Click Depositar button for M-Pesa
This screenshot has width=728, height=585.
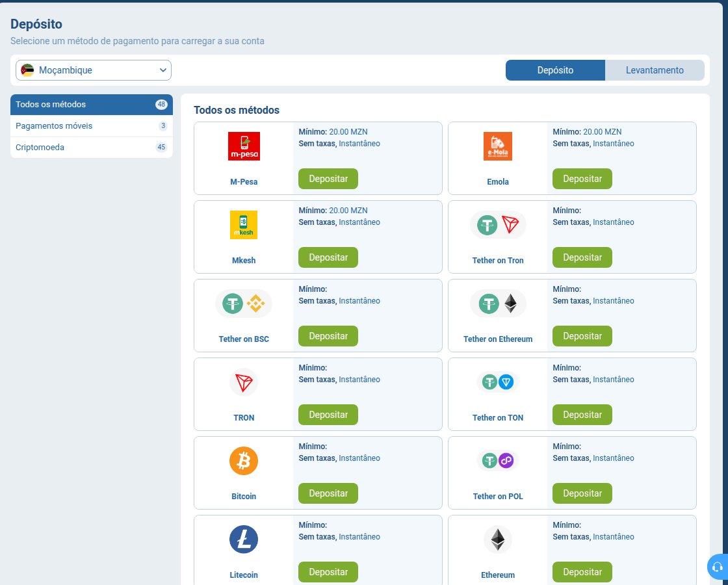[x=328, y=179]
